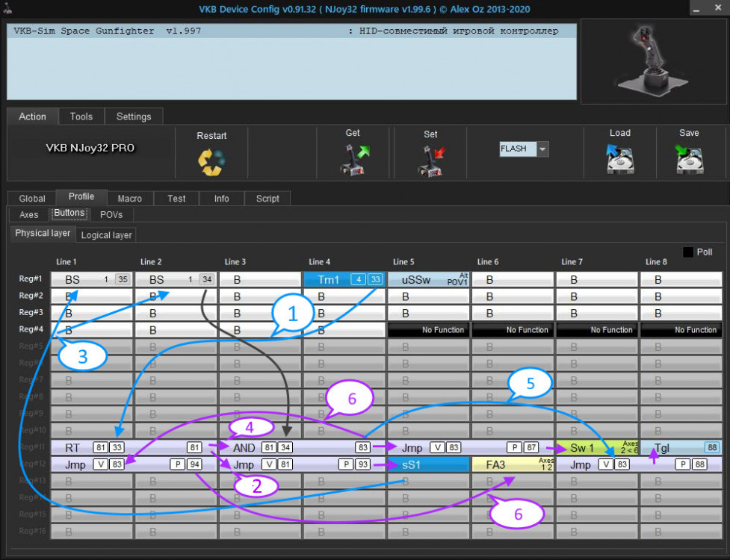Click the Set joystick icon

pyautogui.click(x=430, y=161)
